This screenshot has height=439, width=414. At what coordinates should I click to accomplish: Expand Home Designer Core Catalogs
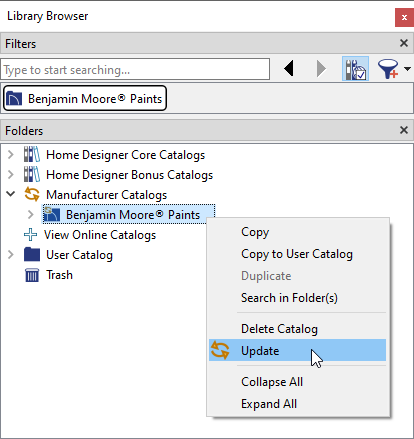tap(11, 155)
